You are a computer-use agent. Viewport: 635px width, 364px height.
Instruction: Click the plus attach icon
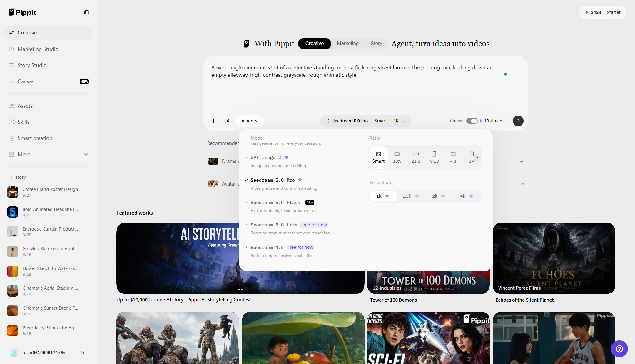(x=214, y=121)
